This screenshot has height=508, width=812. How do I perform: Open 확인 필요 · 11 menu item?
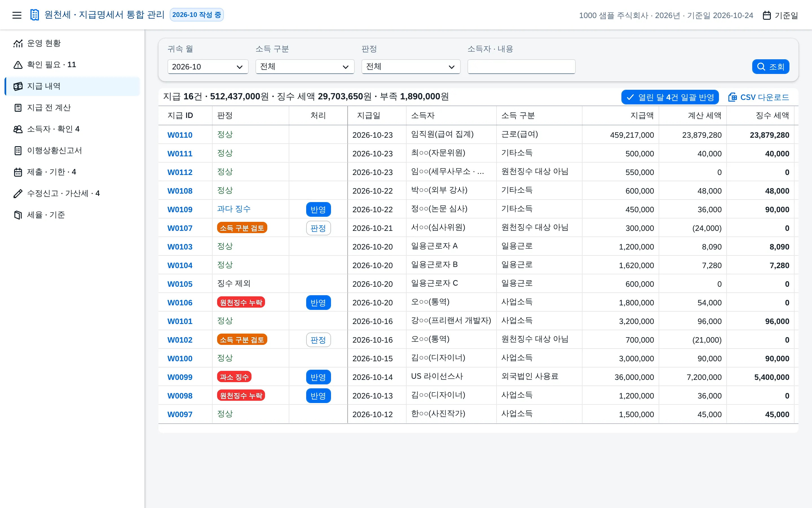pos(72,65)
